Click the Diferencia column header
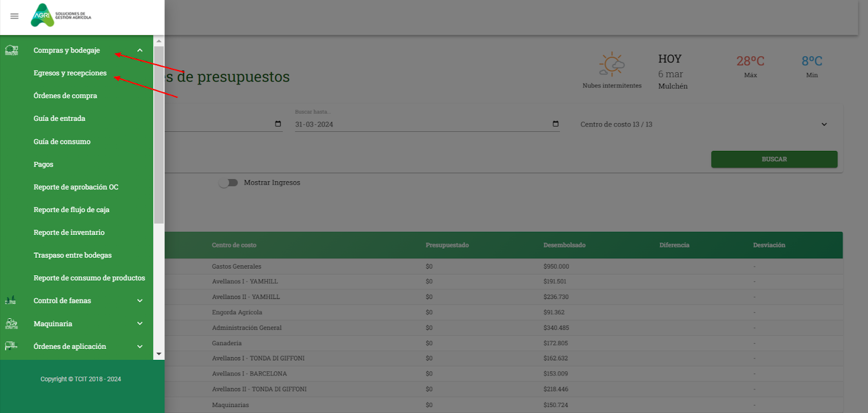Viewport: 868px width, 413px height. 674,245
